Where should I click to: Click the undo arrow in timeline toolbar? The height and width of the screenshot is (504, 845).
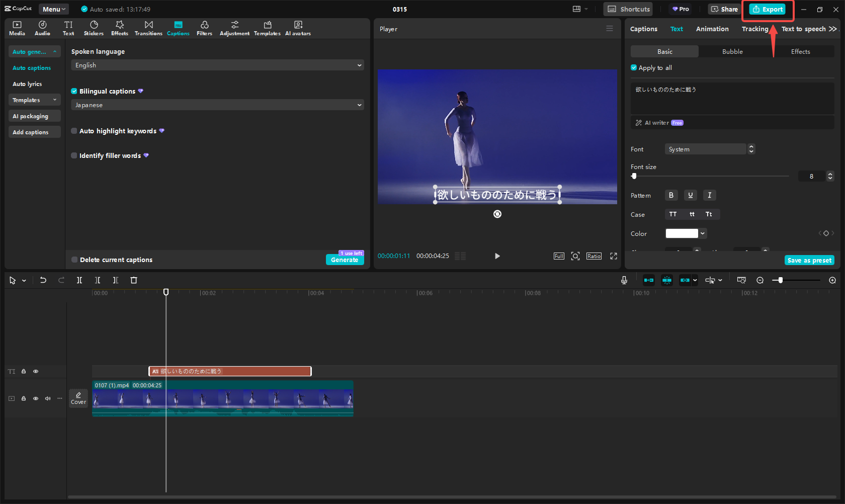(43, 280)
